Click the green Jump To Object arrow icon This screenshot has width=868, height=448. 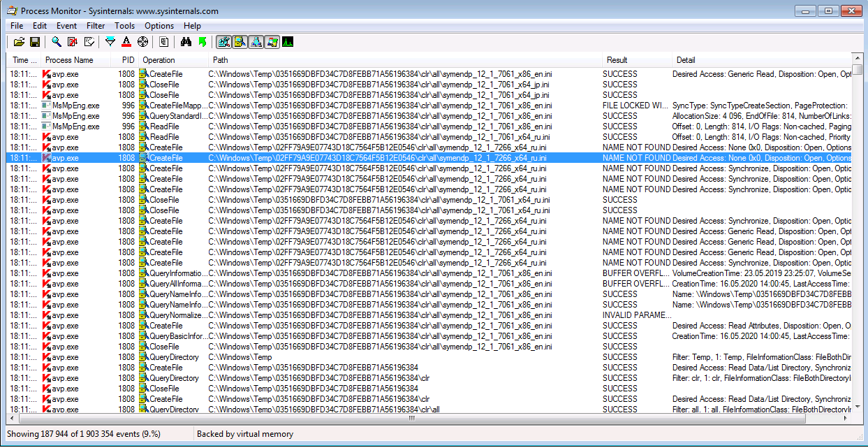(x=202, y=42)
